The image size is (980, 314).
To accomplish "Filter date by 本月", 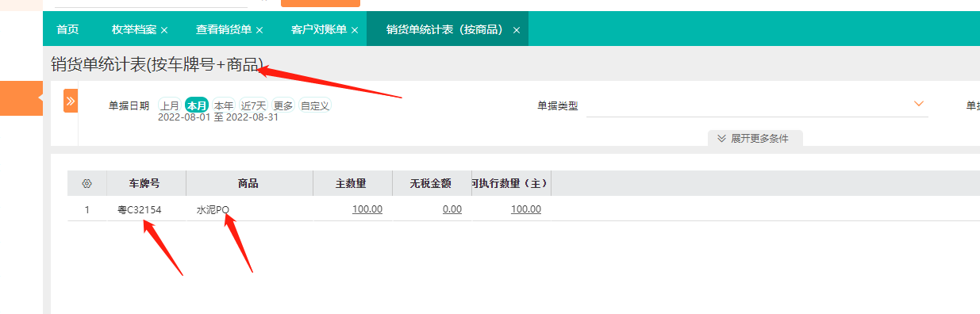I will [197, 105].
